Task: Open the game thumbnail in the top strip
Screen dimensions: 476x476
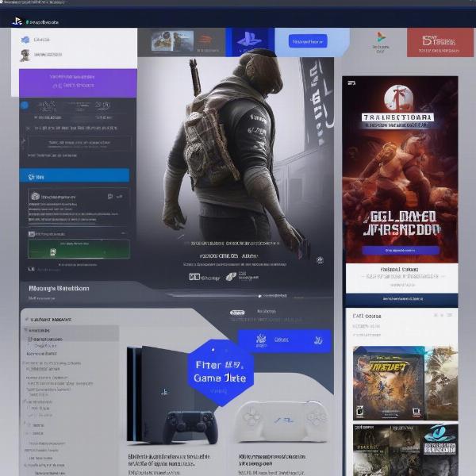Action: pyautogui.click(x=172, y=40)
